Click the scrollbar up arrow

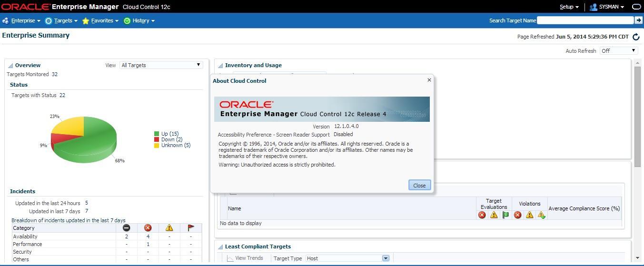[x=637, y=63]
